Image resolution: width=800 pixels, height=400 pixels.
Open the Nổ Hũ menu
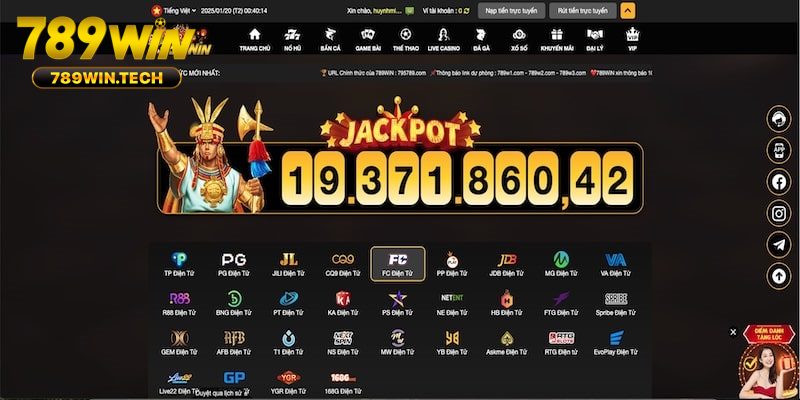point(292,40)
